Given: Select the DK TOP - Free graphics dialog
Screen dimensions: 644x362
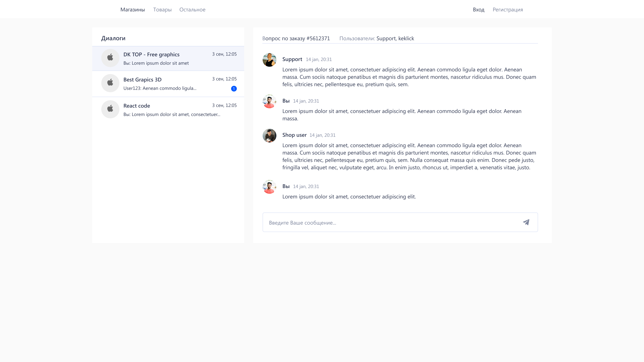Looking at the screenshot, I should (x=151, y=54).
